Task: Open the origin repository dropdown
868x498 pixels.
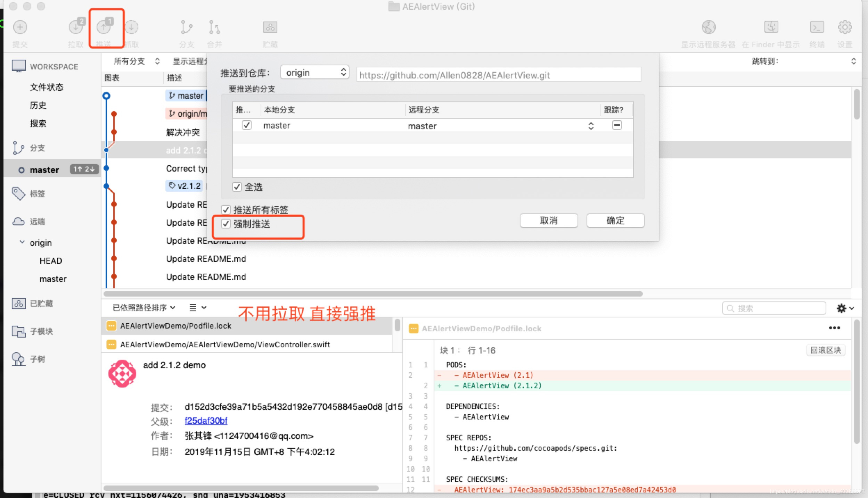Action: [314, 73]
